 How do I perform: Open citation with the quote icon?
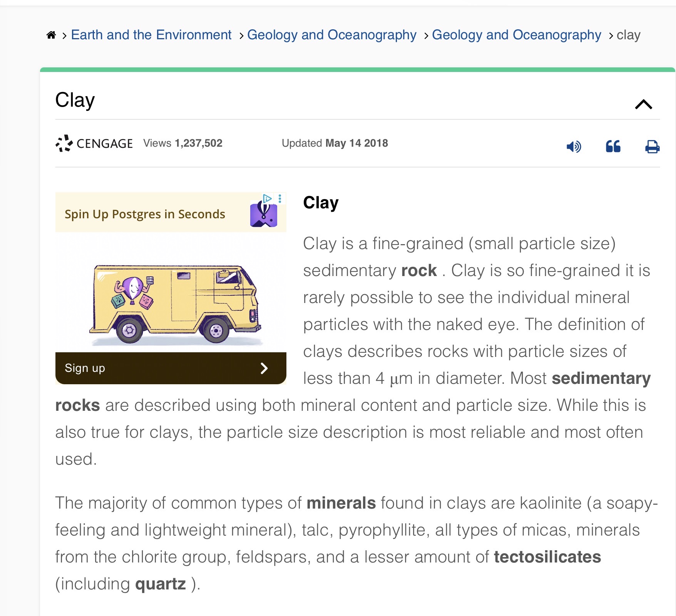[x=613, y=147]
